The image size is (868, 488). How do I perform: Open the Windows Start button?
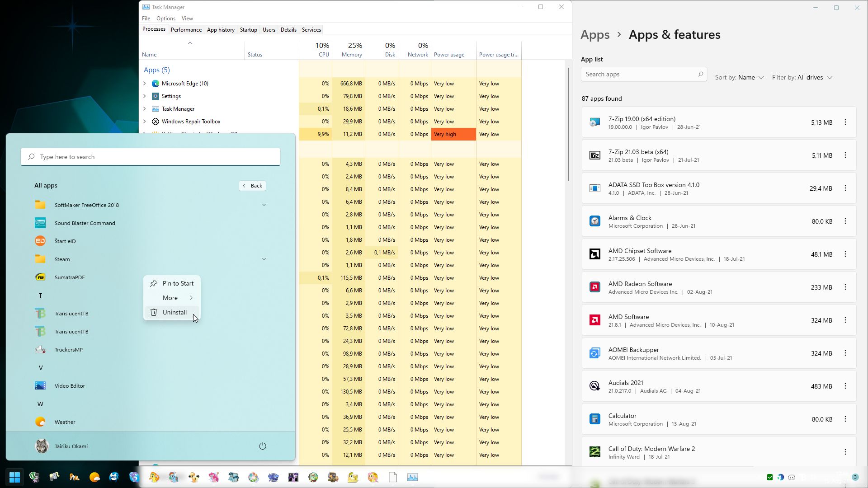pos(14,477)
